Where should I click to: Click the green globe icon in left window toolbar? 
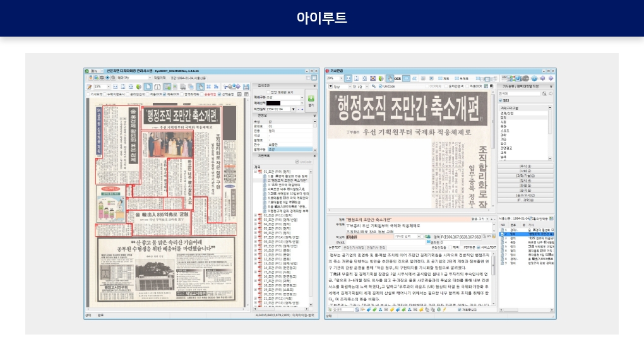[139, 86]
